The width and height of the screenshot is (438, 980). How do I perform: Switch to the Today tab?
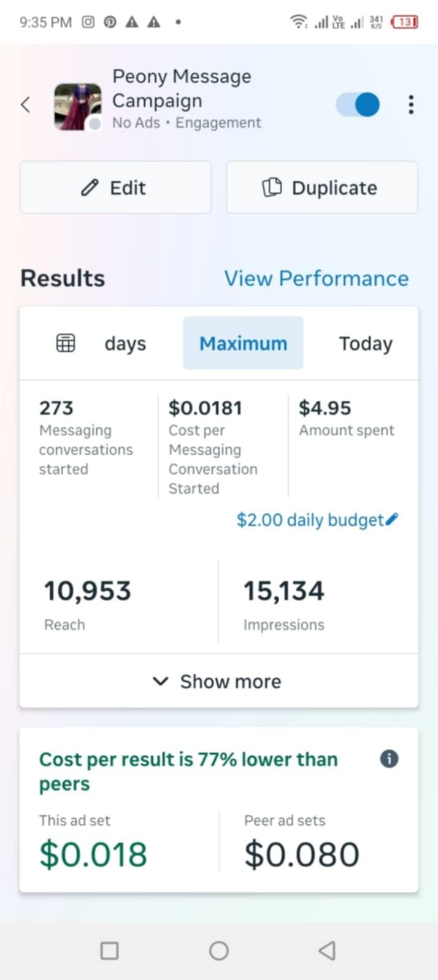pyautogui.click(x=366, y=343)
